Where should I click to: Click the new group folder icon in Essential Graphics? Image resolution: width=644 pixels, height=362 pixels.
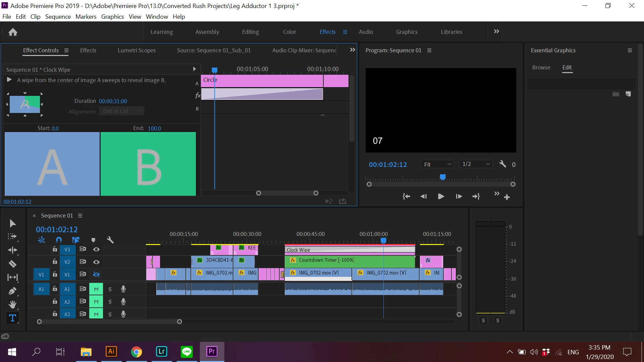point(616,94)
